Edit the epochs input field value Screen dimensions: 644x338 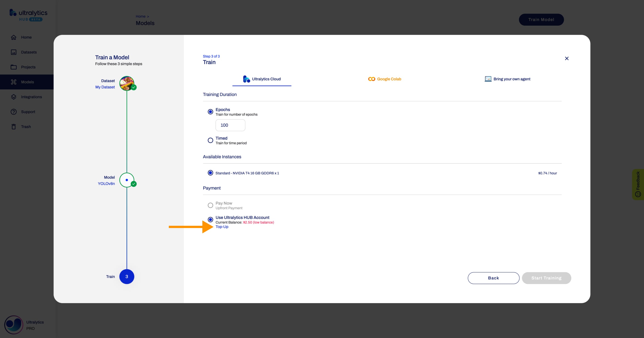230,125
